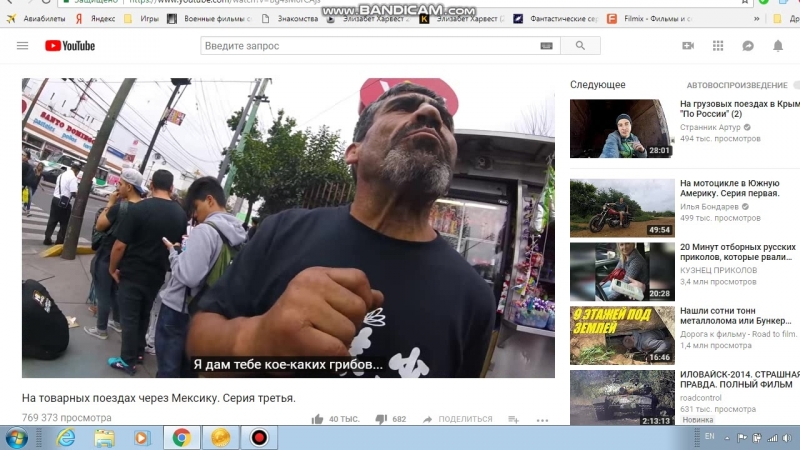Image resolution: width=800 pixels, height=450 pixels.
Task: Toggle the АВТОВОСПРОИЗВЕДЕНИЕ autoplay switch
Action: point(796,85)
